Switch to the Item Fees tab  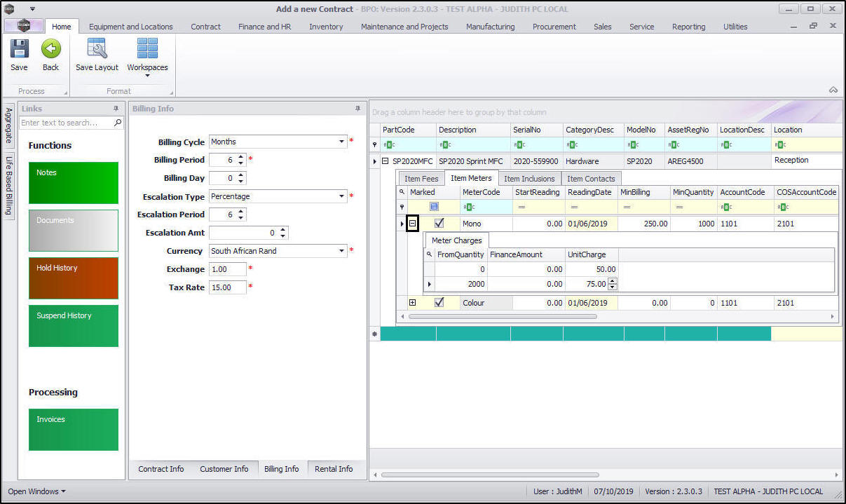(421, 179)
